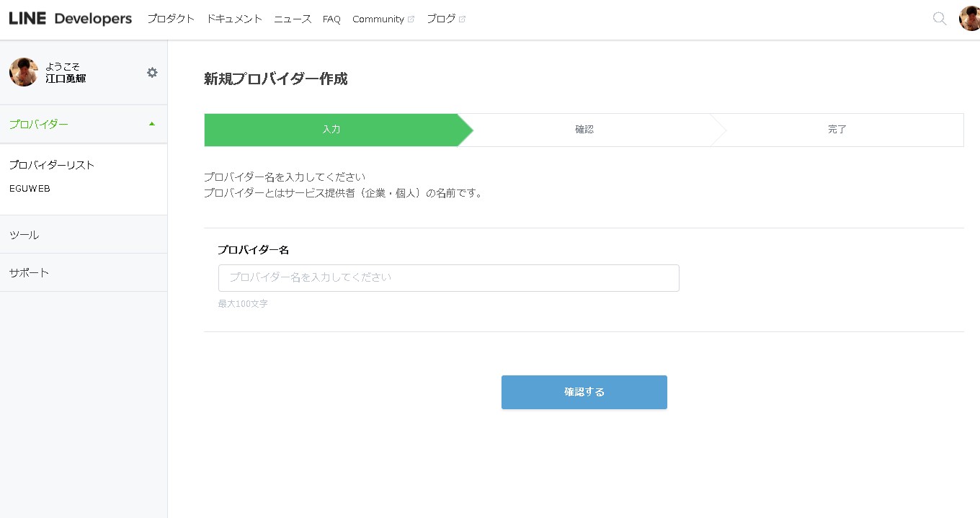Select the 確認 step tab
The width and height of the screenshot is (980, 518).
pos(584,129)
